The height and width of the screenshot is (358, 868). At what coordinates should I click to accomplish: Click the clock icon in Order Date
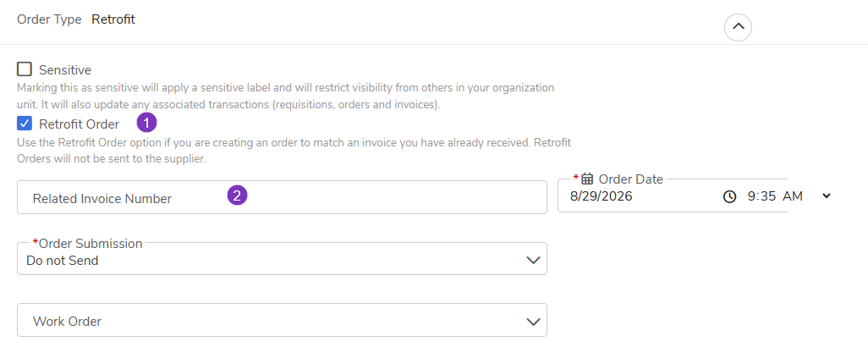coord(729,196)
